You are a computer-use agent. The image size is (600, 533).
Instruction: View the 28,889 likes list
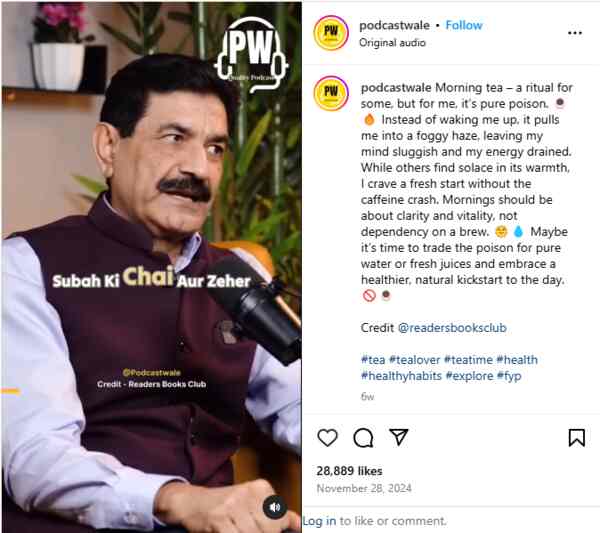pyautogui.click(x=349, y=471)
